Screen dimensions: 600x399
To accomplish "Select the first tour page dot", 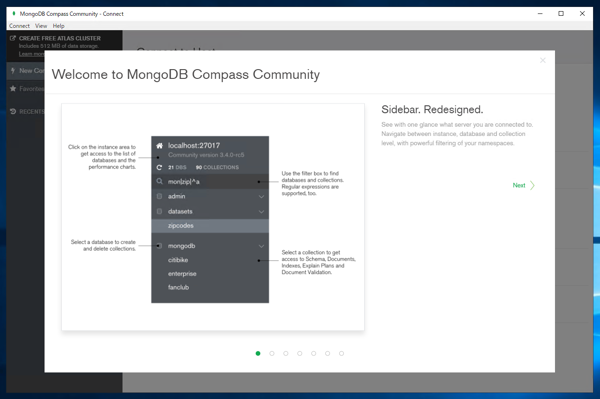I will [258, 353].
